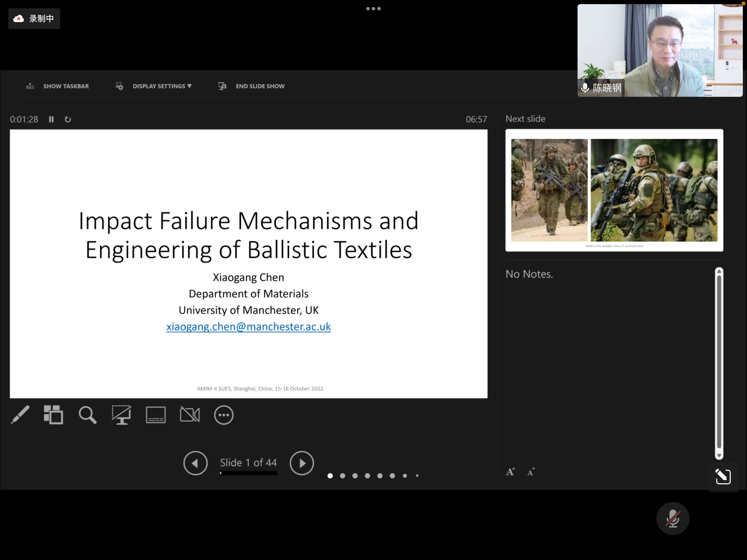This screenshot has height=560, width=747.
Task: Click Show Taskbar
Action: coord(66,86)
